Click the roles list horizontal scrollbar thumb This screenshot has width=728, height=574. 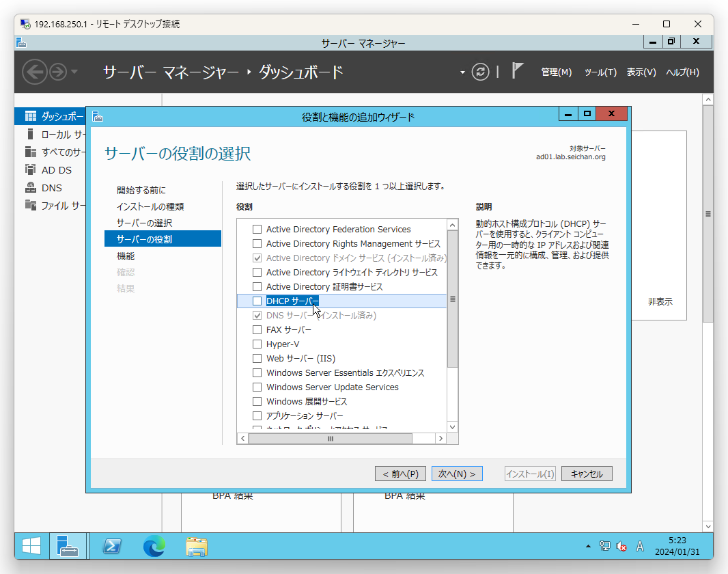tap(331, 439)
